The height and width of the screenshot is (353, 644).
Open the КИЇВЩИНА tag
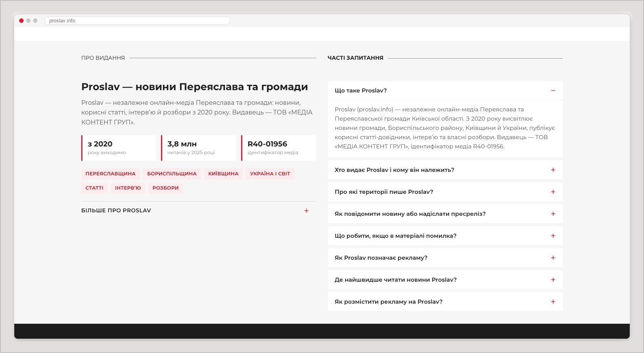click(223, 174)
